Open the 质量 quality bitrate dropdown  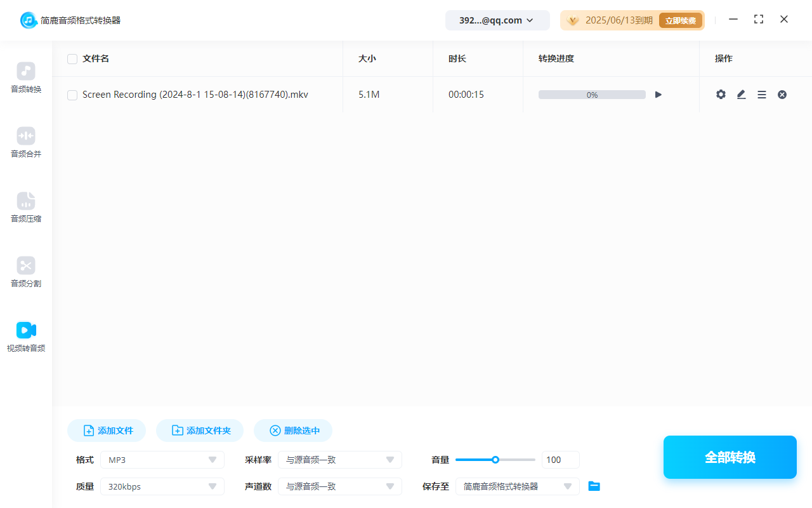[x=162, y=486]
